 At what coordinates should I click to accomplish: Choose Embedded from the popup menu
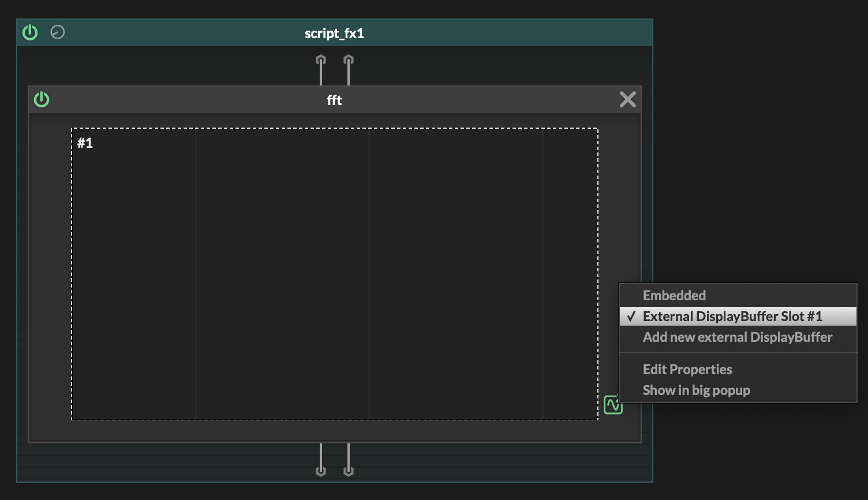tap(674, 296)
